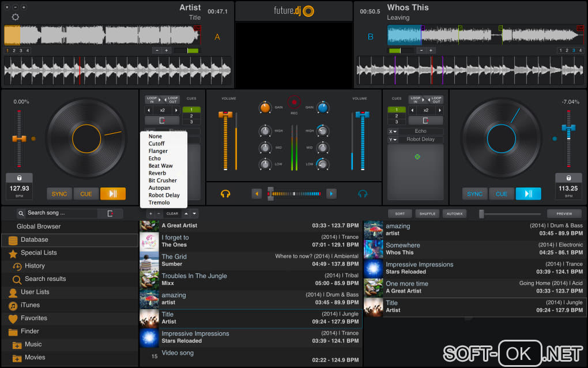Select cue point 1 on deck B

396,110
